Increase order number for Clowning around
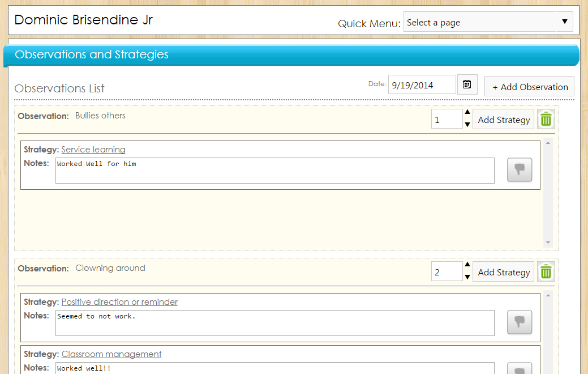 (467, 265)
